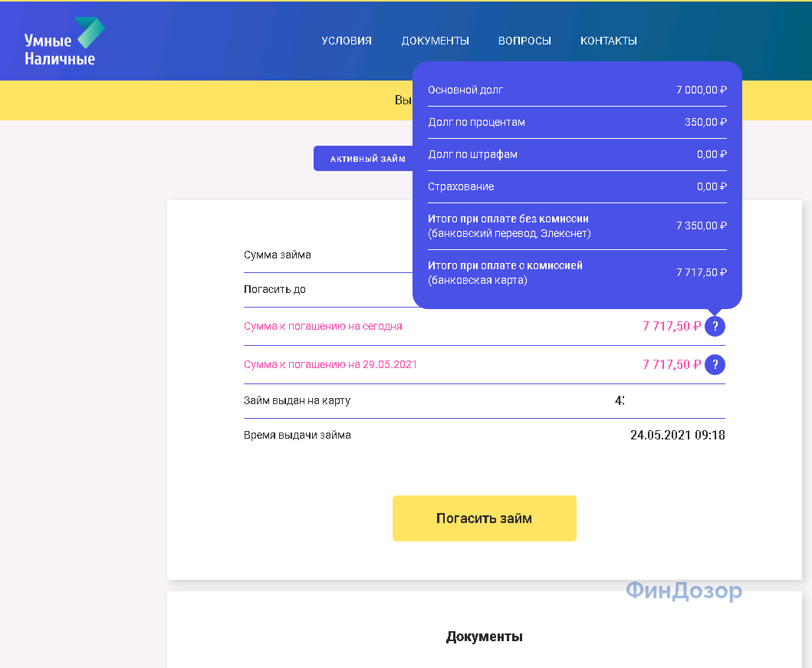The width and height of the screenshot is (812, 668).
Task: Click the question mark icon for 29.05.2021 sum
Action: [715, 364]
